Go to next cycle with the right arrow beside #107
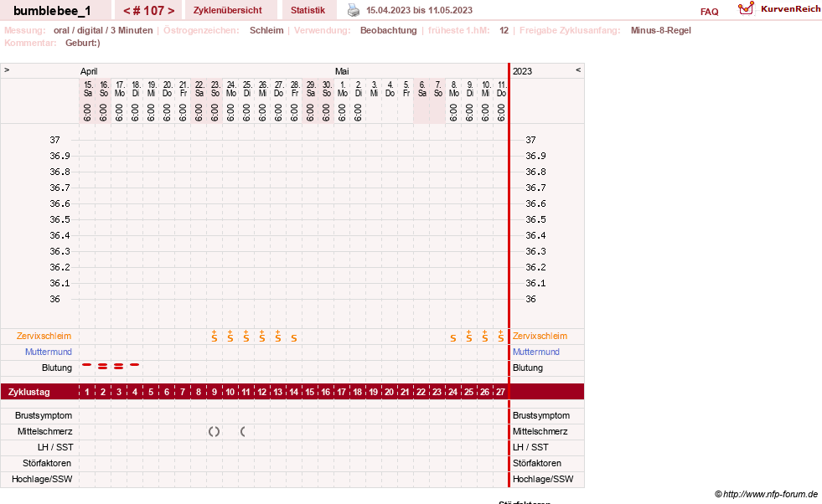The width and height of the screenshot is (822, 504). click(x=171, y=11)
